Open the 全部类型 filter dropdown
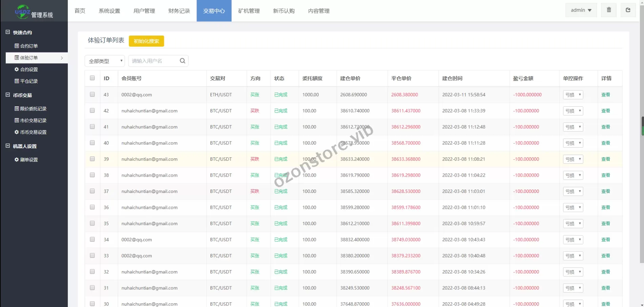Screen dimensions: 644x307 tap(105, 61)
